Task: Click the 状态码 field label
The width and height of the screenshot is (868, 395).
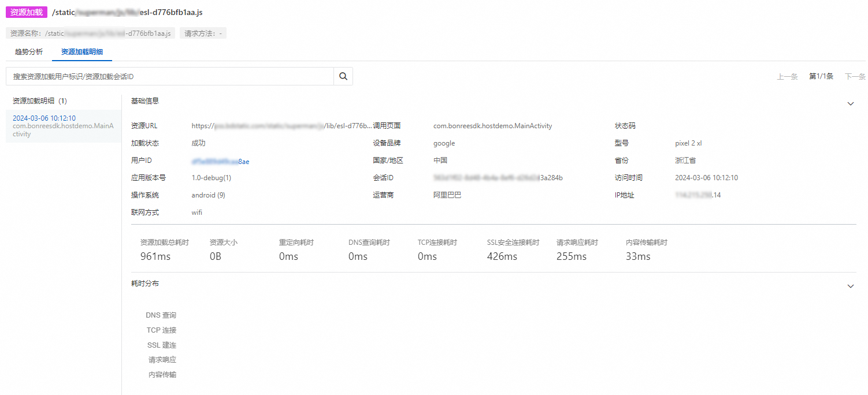Action: 625,126
